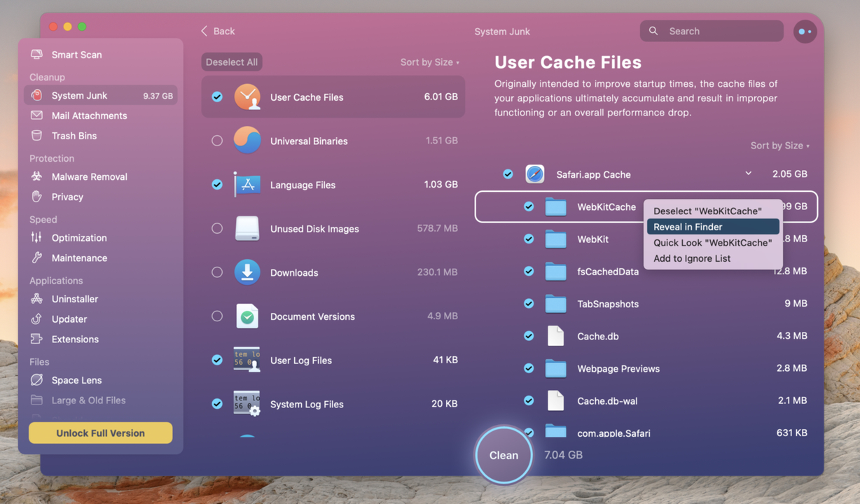Select Add to Ignore List

[713, 258]
